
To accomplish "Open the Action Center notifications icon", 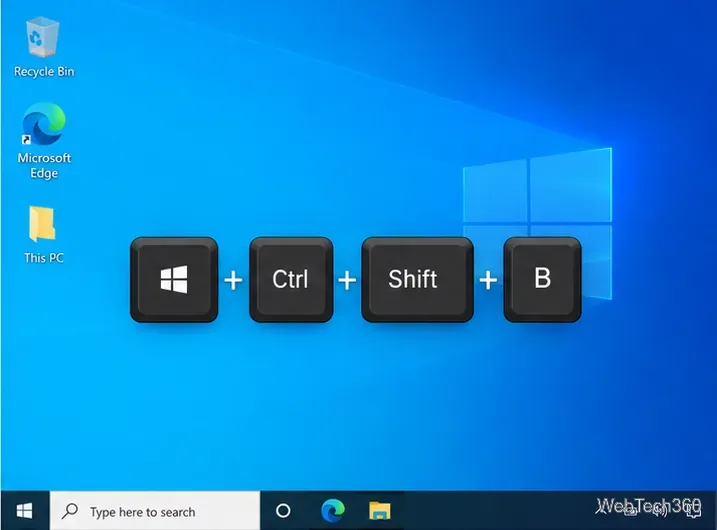I will (694, 511).
